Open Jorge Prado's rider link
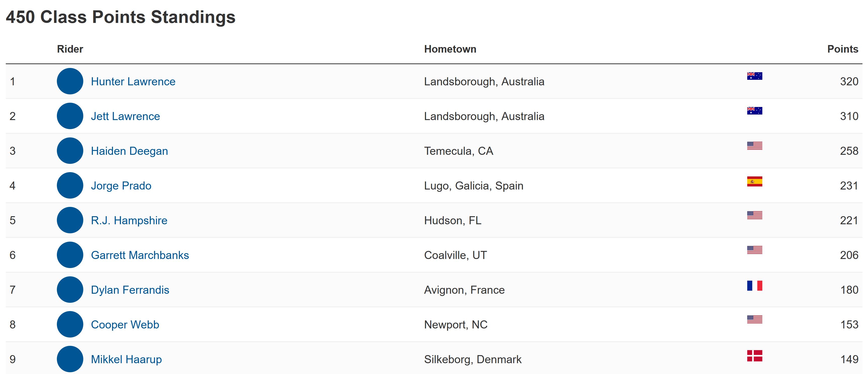The image size is (868, 374). tap(121, 186)
